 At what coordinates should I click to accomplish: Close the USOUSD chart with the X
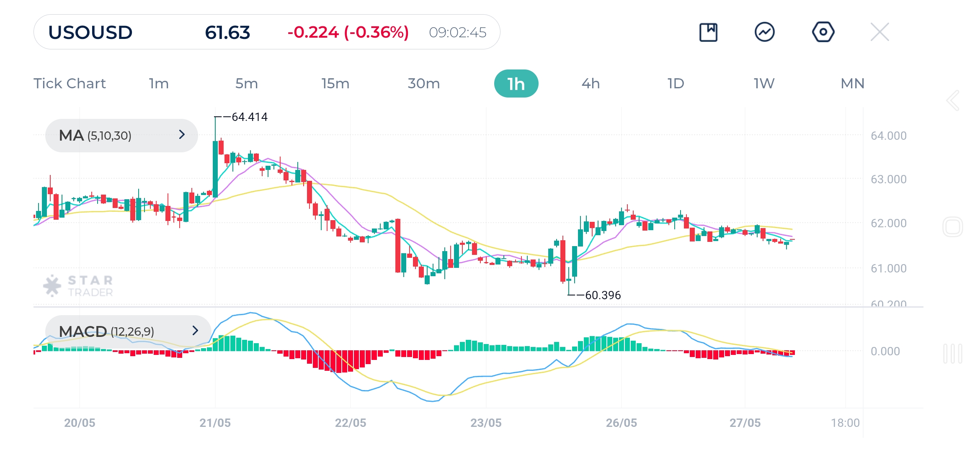tap(879, 31)
